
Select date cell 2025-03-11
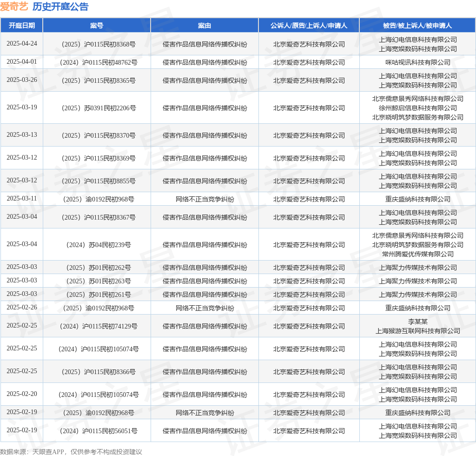click(x=22, y=198)
